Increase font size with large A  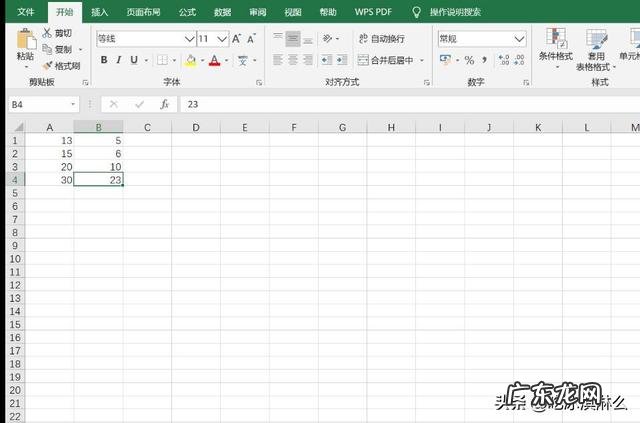pos(236,39)
